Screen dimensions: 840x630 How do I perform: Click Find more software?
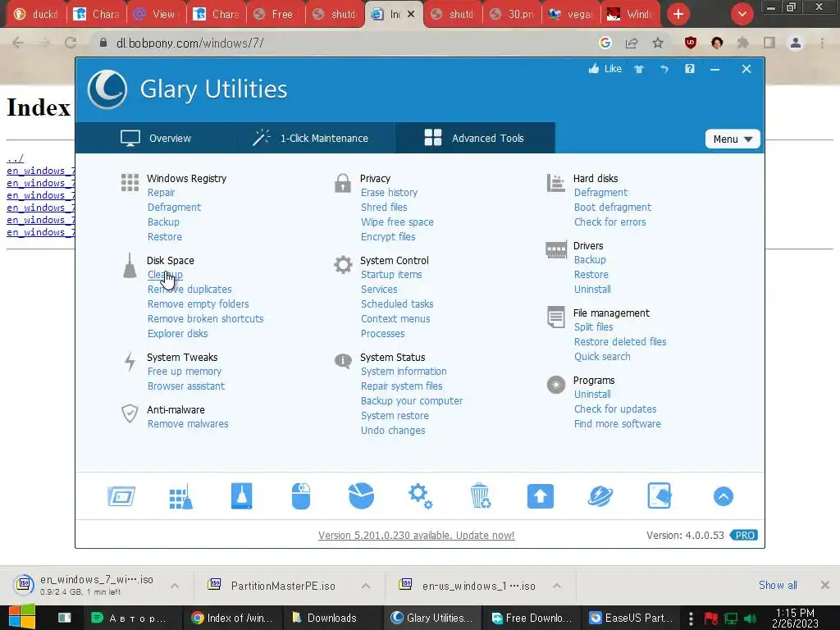click(x=617, y=424)
